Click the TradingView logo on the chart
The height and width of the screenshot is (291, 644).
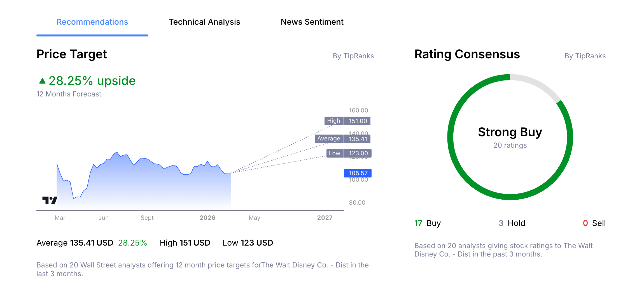coord(50,200)
